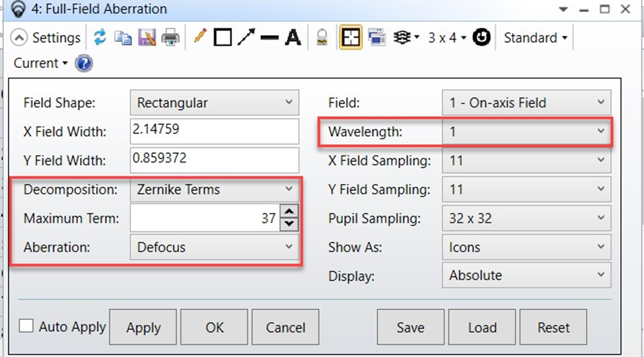Click the refresh/update arrows icon
Screen dimensions: 644x357
tap(99, 38)
